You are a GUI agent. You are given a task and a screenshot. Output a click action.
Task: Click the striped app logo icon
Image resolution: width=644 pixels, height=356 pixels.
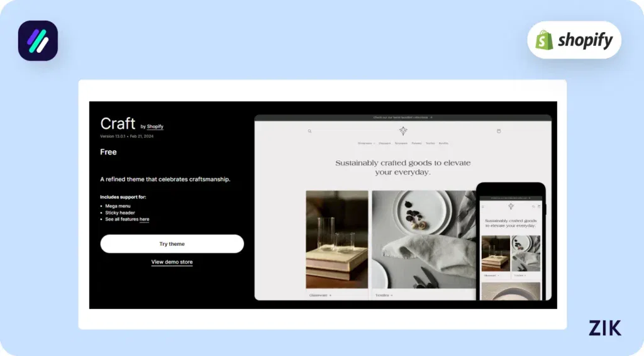[38, 41]
